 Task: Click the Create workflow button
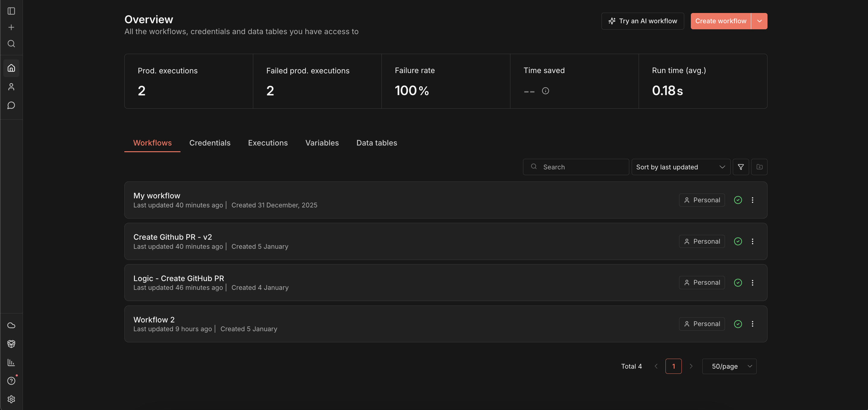[x=720, y=21]
